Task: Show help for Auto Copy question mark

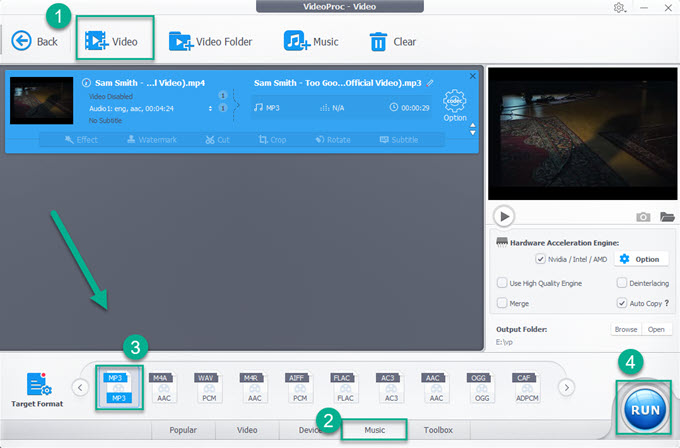Action: (x=667, y=303)
